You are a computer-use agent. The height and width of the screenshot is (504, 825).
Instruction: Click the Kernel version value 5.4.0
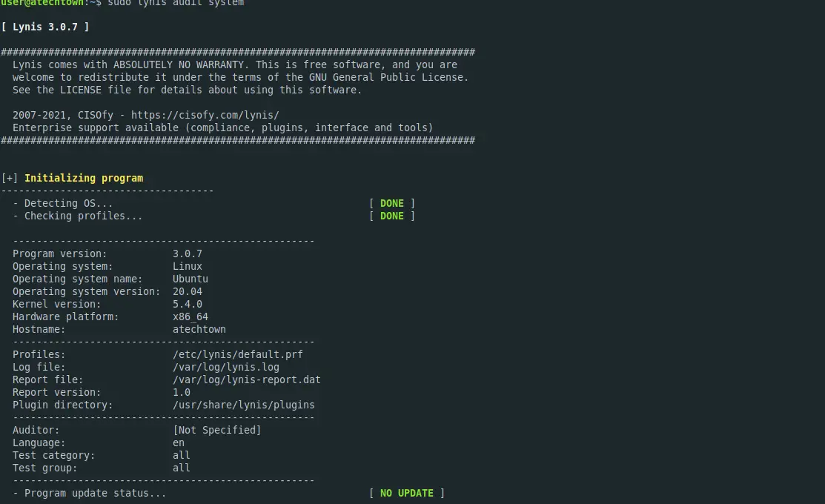[x=188, y=304]
